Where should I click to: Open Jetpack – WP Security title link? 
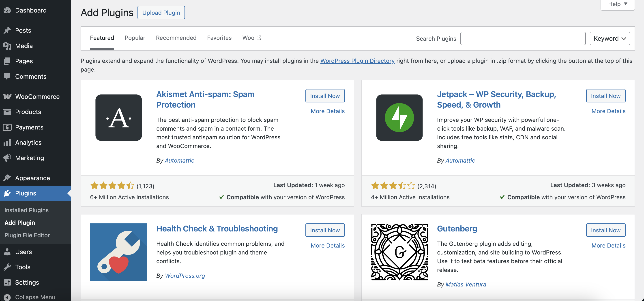pos(496,99)
